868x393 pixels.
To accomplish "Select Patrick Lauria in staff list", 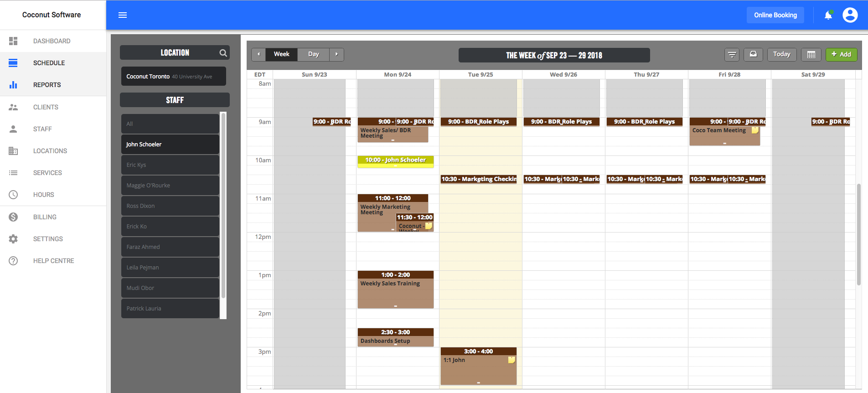I will pyautogui.click(x=170, y=308).
